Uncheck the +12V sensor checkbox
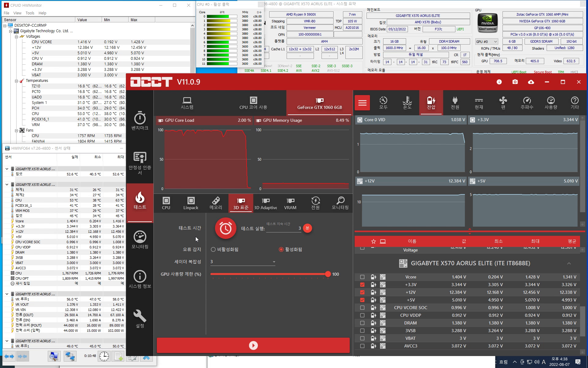 point(362,292)
